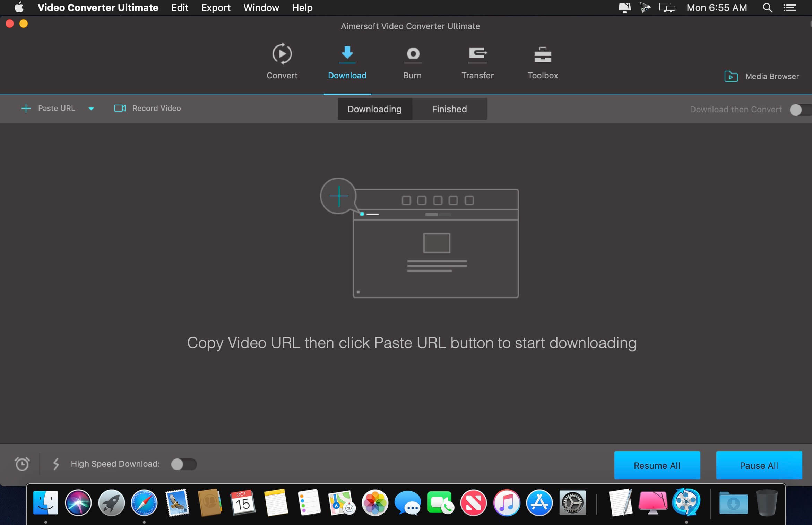Start Record Video with the camera icon
Screen dimensions: 812x525
pos(119,108)
